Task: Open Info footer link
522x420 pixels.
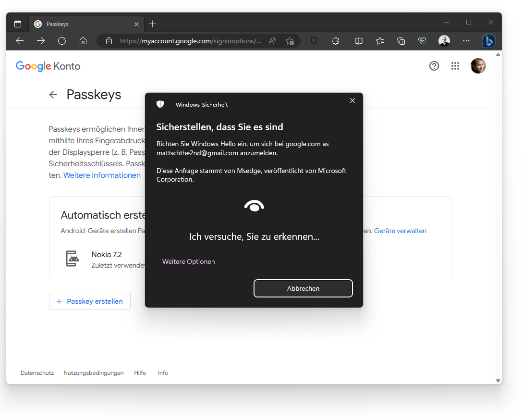Action: (163, 373)
